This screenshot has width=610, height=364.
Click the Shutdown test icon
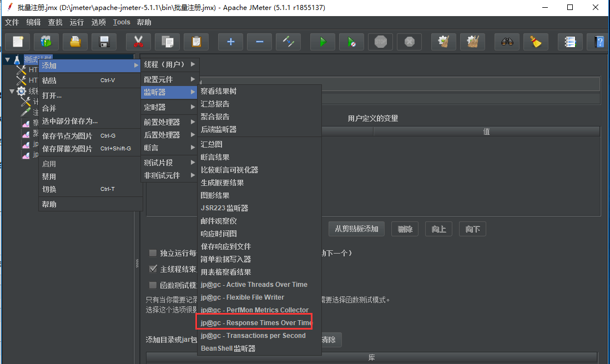coord(409,42)
